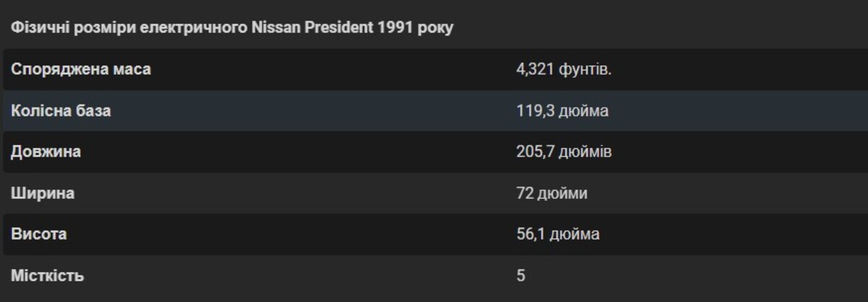The image size is (868, 302).
Task: Select the 'Колісна база' row label
Action: pyautogui.click(x=61, y=111)
